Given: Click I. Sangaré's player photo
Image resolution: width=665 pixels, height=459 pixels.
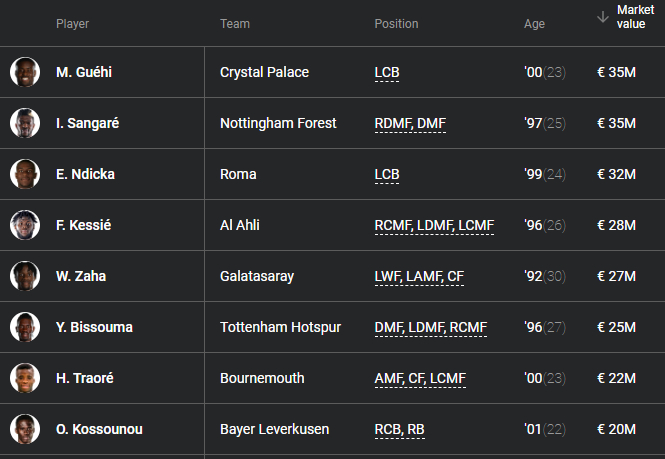Looking at the screenshot, I should 25,123.
